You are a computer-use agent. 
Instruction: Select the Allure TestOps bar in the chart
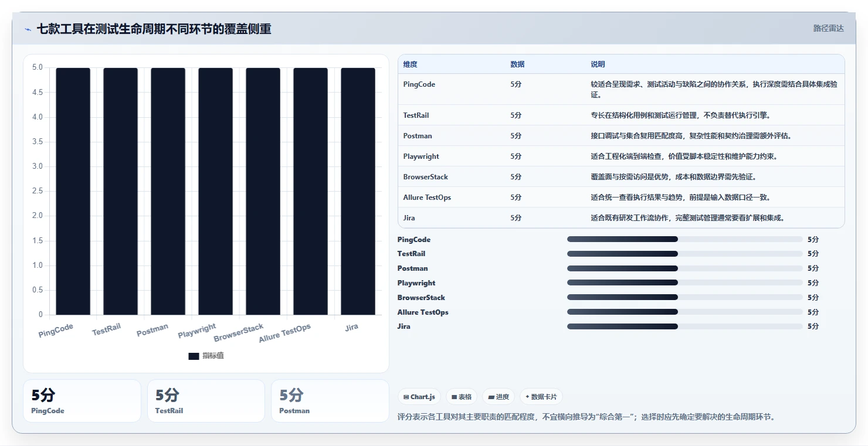[311, 191]
